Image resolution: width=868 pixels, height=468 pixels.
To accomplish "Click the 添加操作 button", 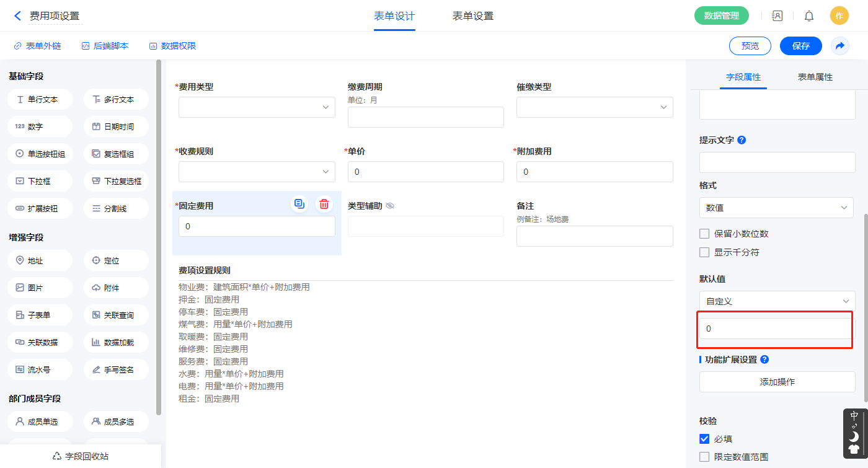I will 777,382.
